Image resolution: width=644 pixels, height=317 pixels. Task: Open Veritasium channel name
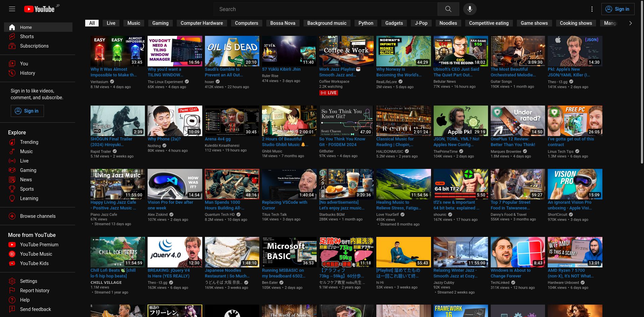click(x=99, y=82)
